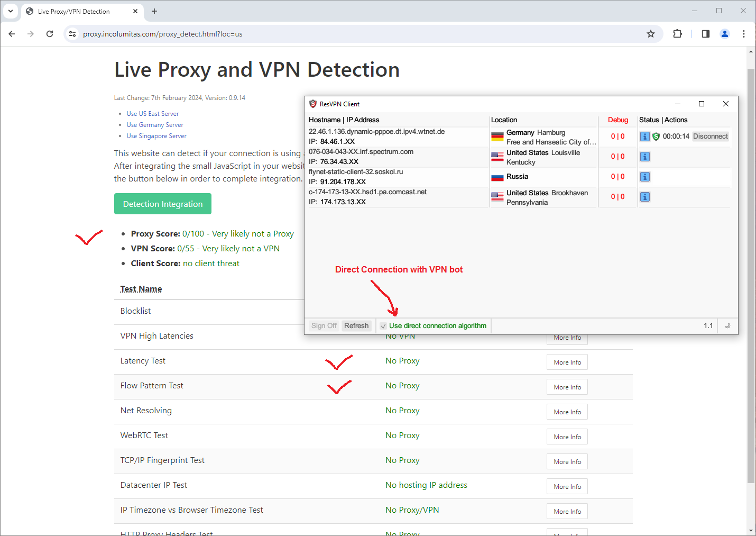Click the browser address bar URL
The height and width of the screenshot is (536, 756).
coord(163,34)
